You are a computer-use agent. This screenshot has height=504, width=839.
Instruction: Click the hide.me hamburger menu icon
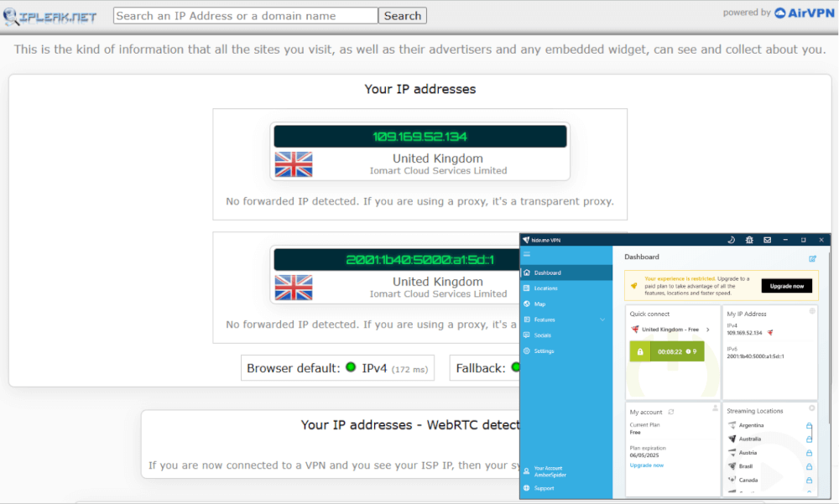[x=527, y=254]
